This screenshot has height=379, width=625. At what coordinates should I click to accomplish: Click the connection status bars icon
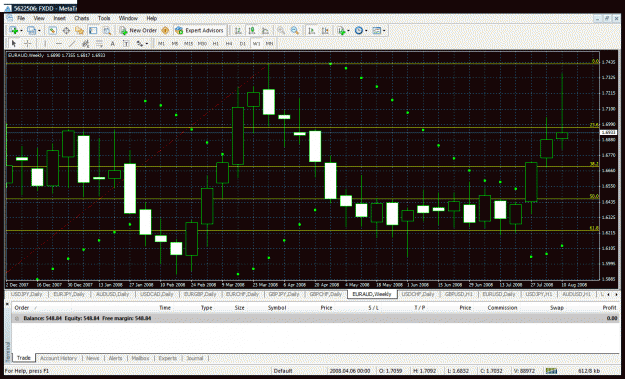(551, 371)
